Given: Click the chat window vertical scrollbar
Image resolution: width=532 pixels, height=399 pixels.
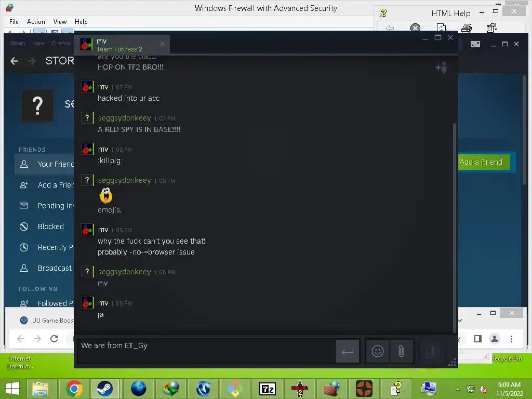Looking at the screenshot, I should 455,228.
